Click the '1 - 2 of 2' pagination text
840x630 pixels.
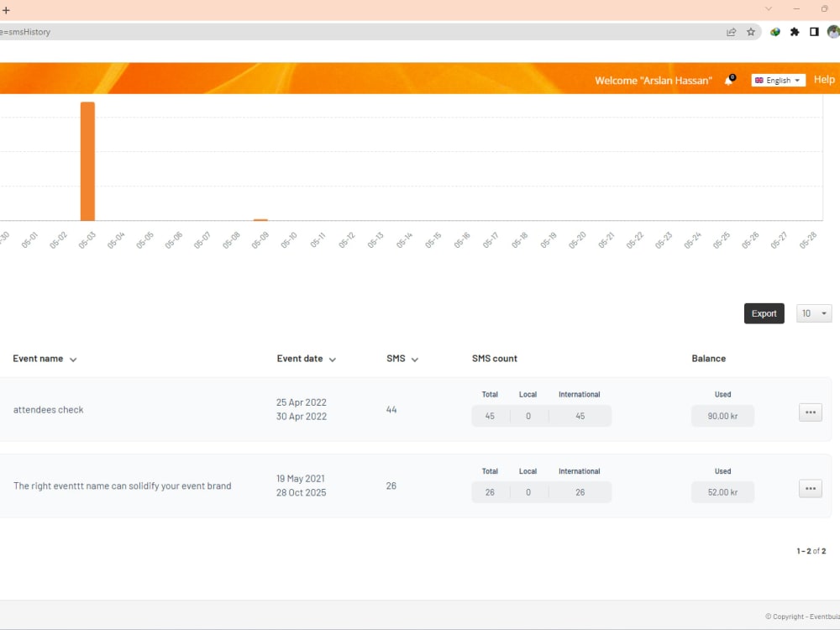[811, 551]
